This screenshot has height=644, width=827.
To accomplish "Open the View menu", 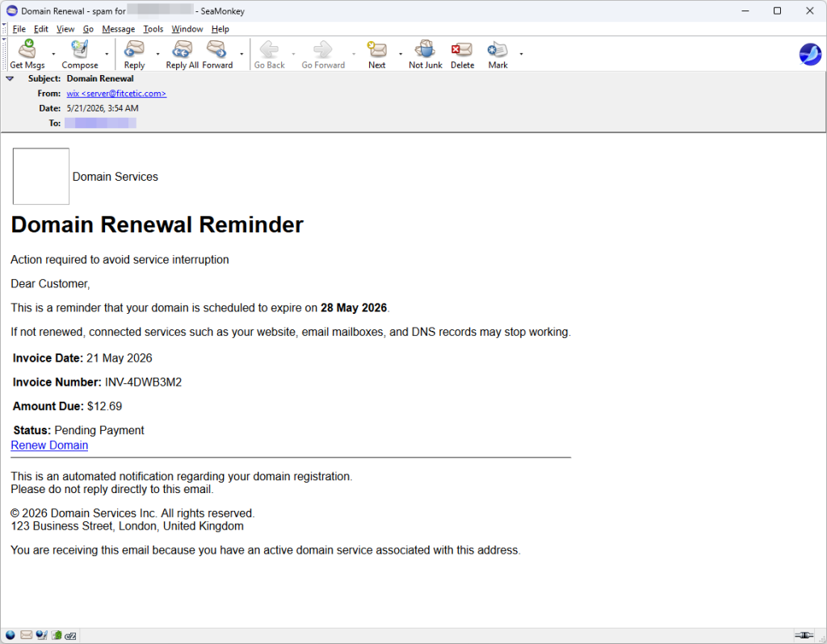I will coord(65,29).
